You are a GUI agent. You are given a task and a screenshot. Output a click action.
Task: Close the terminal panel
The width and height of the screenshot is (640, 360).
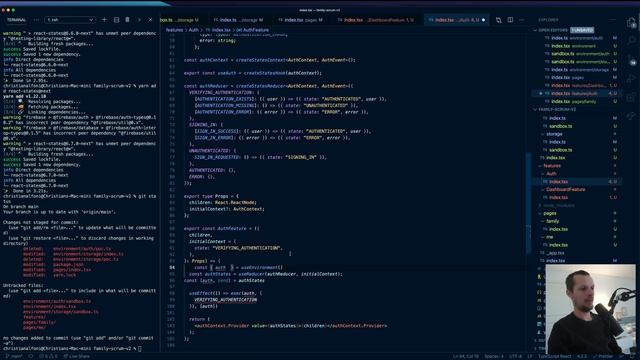[x=150, y=20]
